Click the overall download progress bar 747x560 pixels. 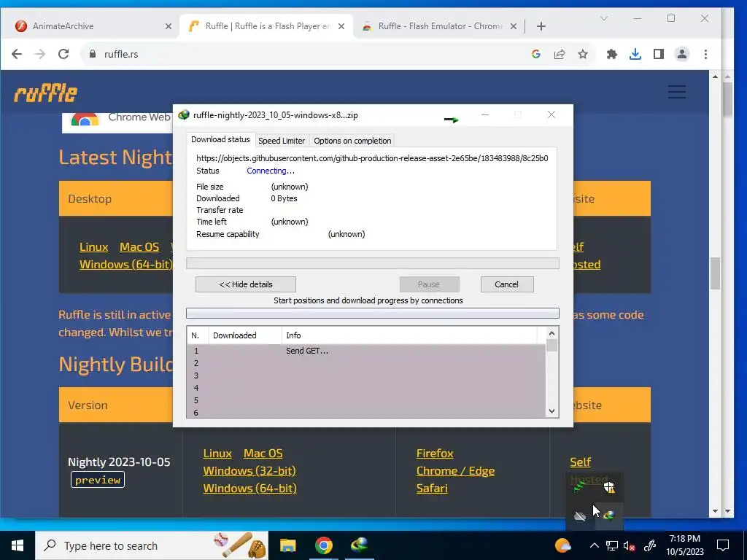tap(373, 263)
